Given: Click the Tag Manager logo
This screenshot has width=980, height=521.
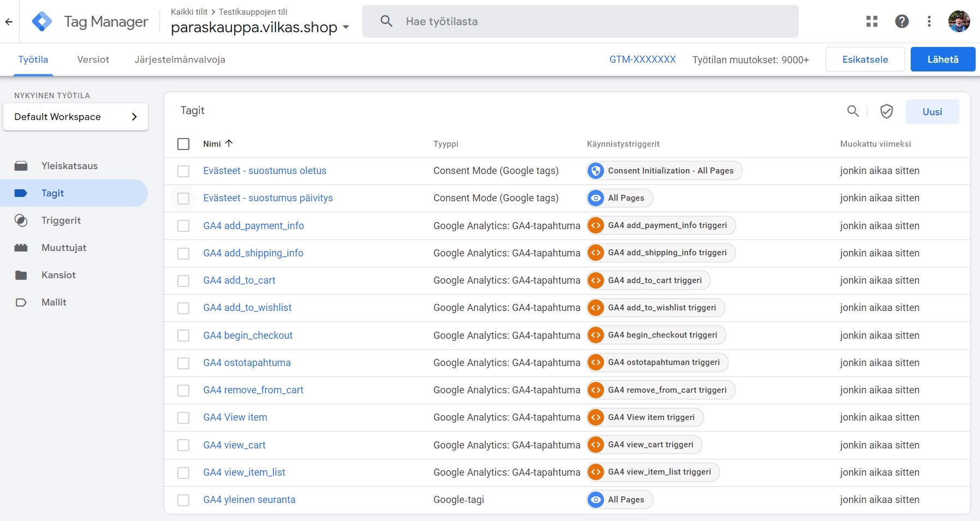Looking at the screenshot, I should (x=42, y=22).
